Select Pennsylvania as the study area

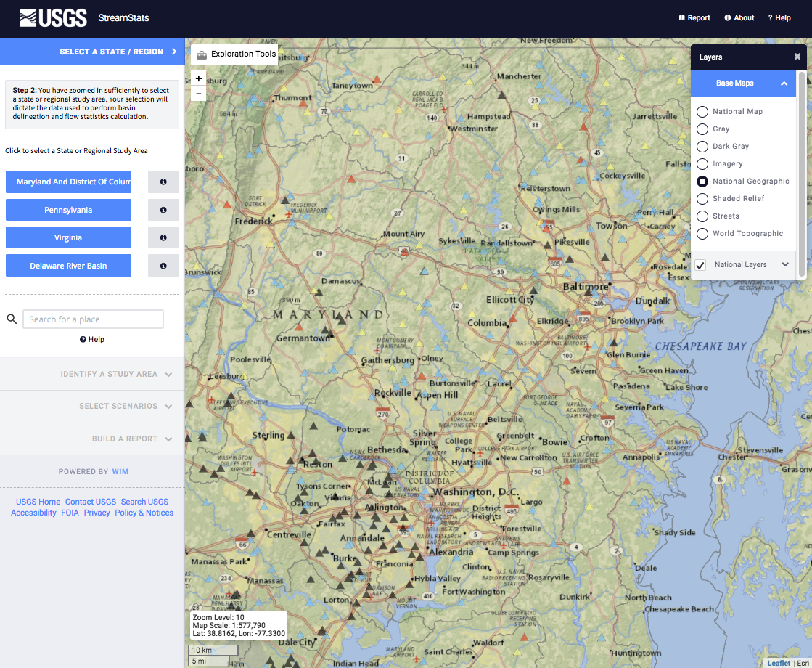pyautogui.click(x=68, y=210)
